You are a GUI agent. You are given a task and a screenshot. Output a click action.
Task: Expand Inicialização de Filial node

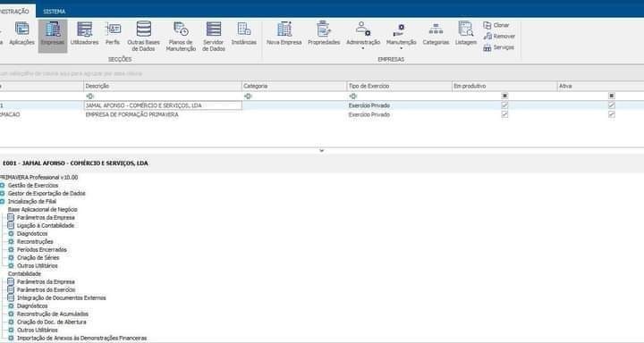(2, 202)
